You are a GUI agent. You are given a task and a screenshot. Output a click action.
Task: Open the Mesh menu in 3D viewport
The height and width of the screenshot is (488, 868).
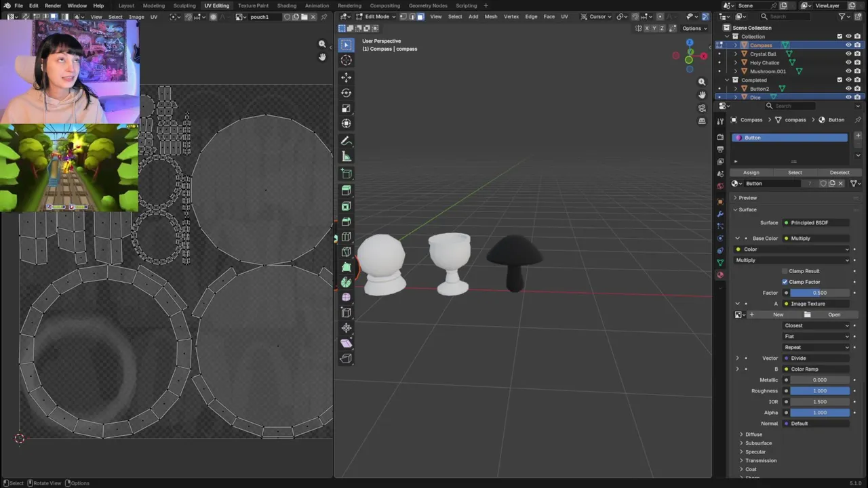pos(491,16)
